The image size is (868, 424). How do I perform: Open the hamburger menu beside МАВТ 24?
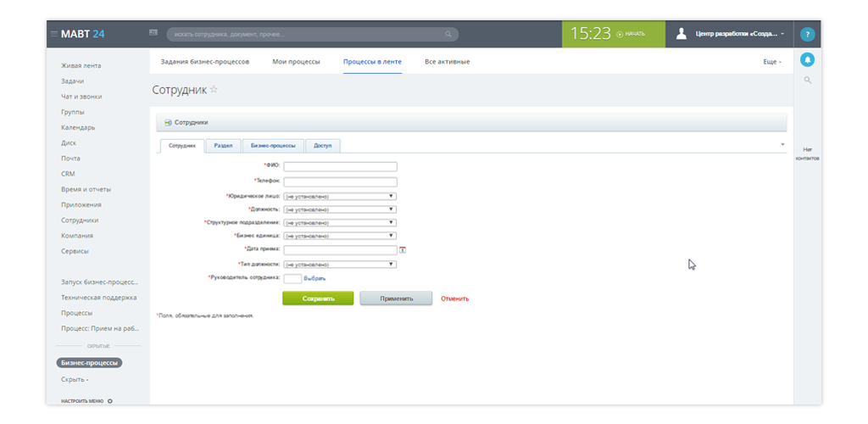[x=53, y=34]
